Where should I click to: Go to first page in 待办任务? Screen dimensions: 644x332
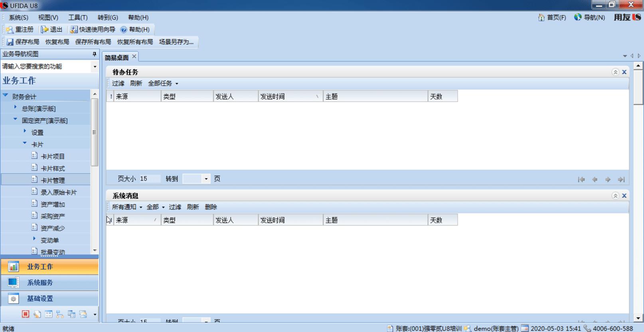(x=581, y=179)
